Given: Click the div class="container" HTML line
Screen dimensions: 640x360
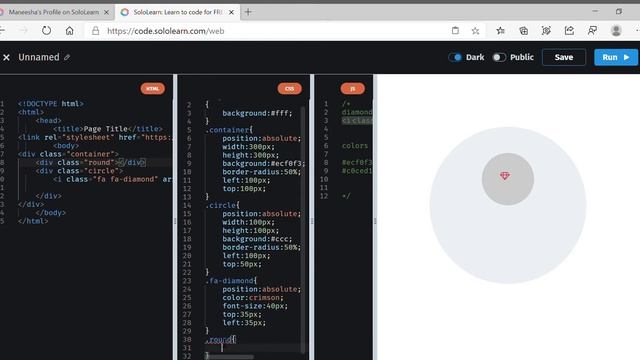Looking at the screenshot, I should (69, 154).
